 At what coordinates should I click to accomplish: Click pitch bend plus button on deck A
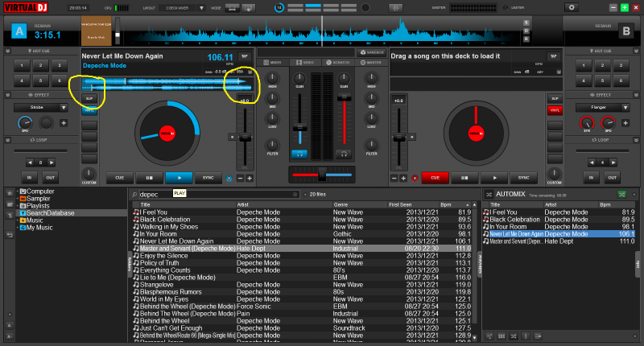point(250,178)
